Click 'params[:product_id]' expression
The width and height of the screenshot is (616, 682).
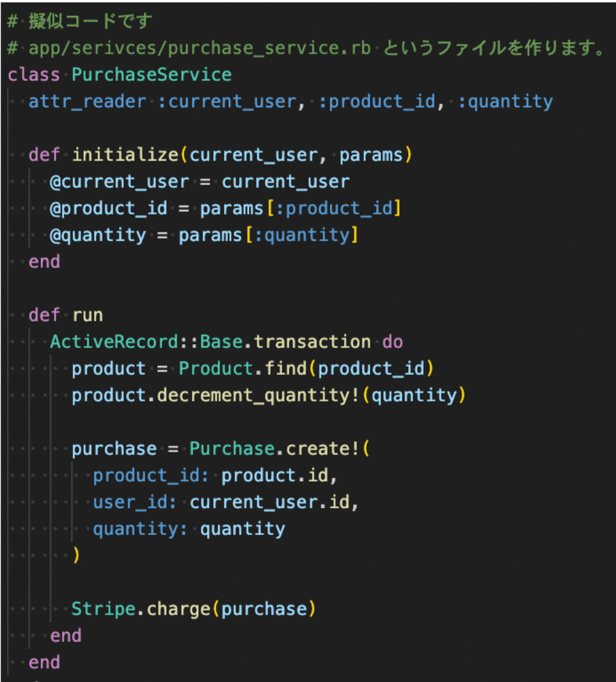coord(300,208)
